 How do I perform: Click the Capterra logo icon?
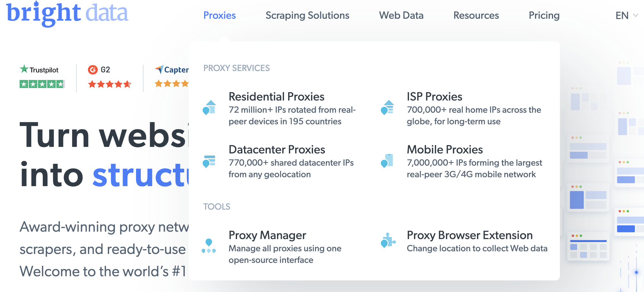(x=160, y=69)
